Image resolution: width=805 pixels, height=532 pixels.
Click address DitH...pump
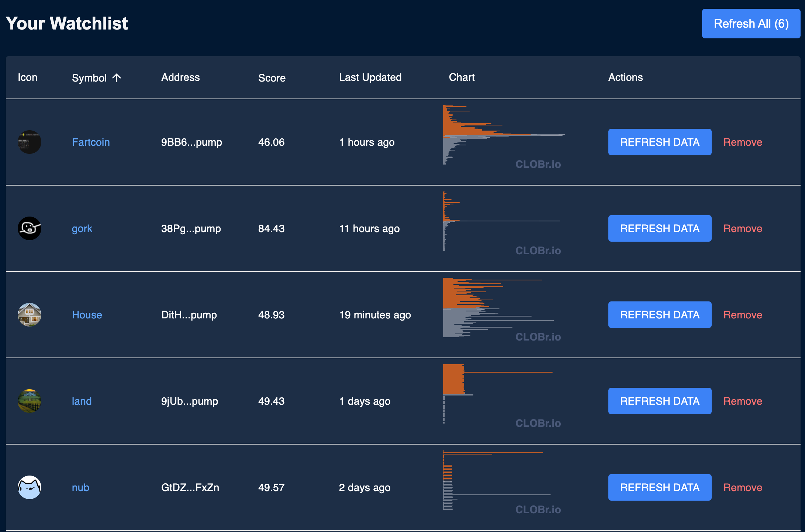coord(189,315)
